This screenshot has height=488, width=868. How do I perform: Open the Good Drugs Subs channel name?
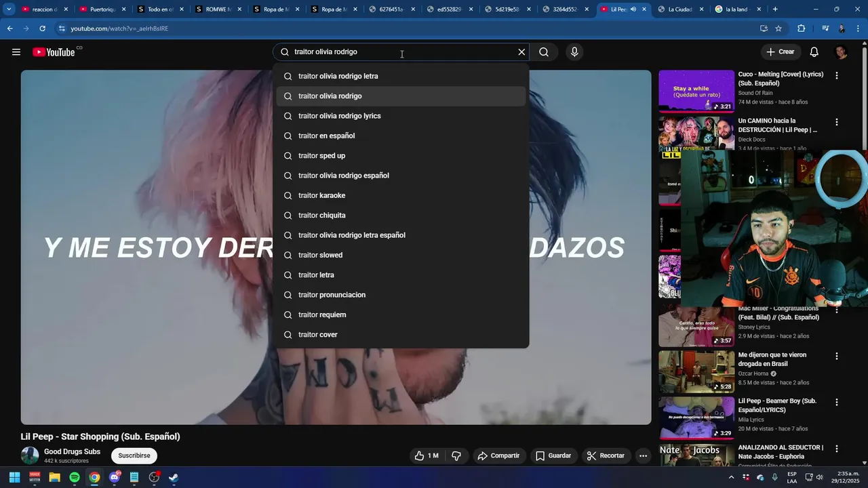72,452
